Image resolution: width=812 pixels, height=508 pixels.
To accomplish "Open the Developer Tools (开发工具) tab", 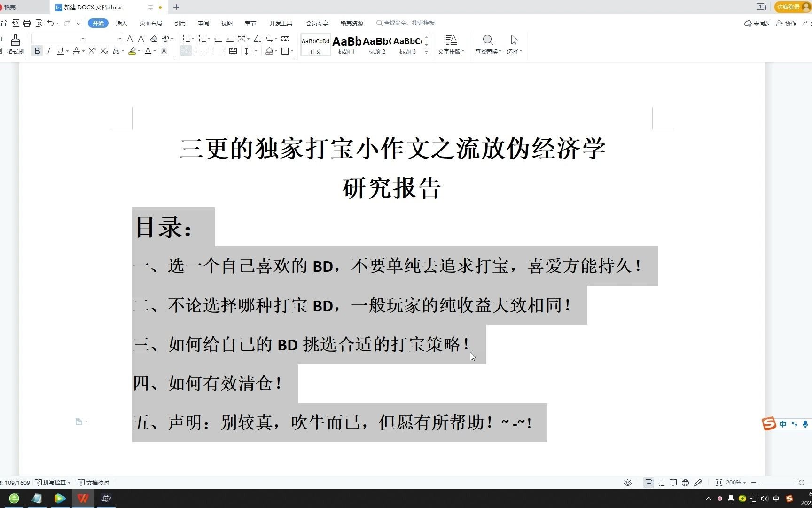I will click(x=281, y=23).
